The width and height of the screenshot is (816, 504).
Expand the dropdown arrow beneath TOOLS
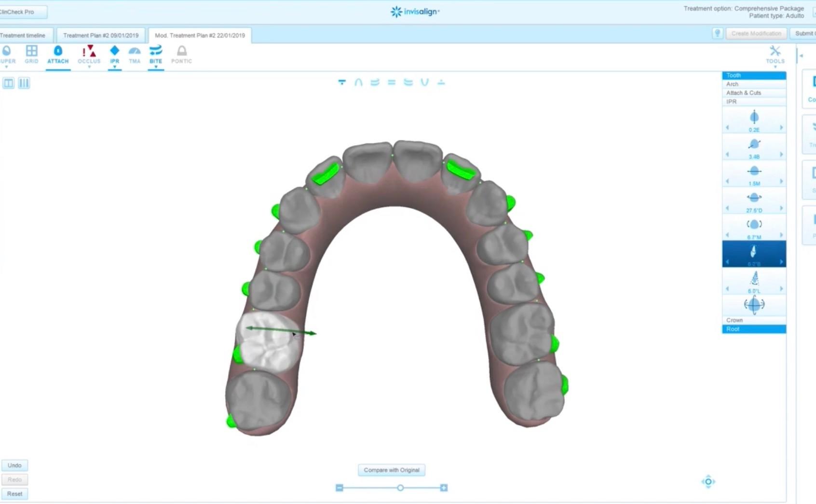tap(775, 67)
